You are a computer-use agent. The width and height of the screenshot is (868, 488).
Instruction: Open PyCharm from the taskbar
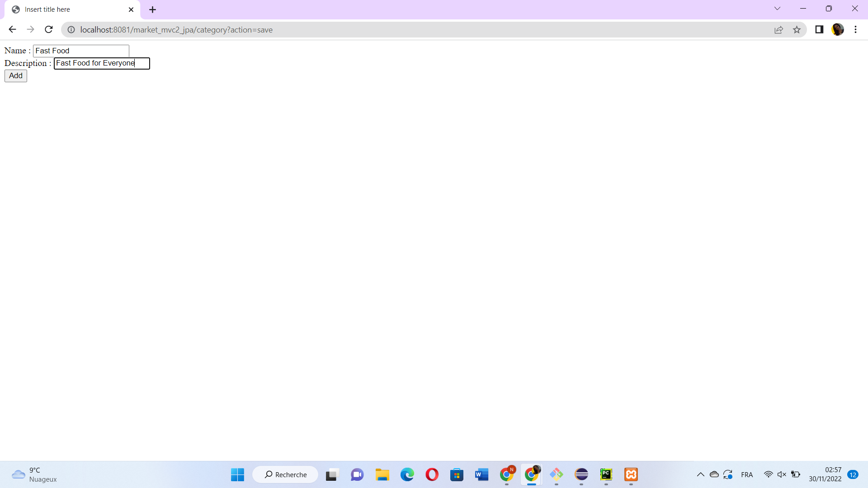[606, 474]
